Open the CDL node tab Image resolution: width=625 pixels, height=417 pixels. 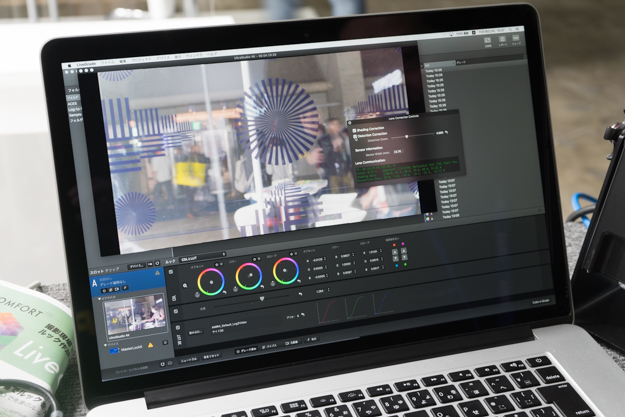(187, 257)
